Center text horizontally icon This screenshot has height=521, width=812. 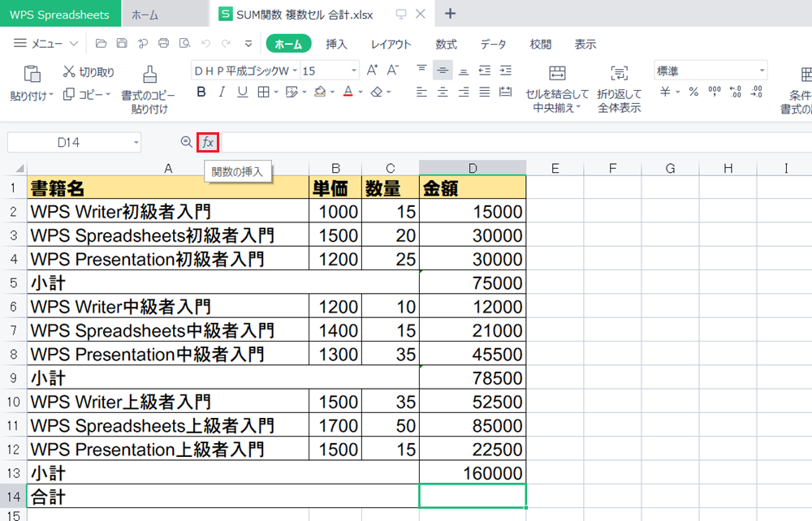pos(443,92)
